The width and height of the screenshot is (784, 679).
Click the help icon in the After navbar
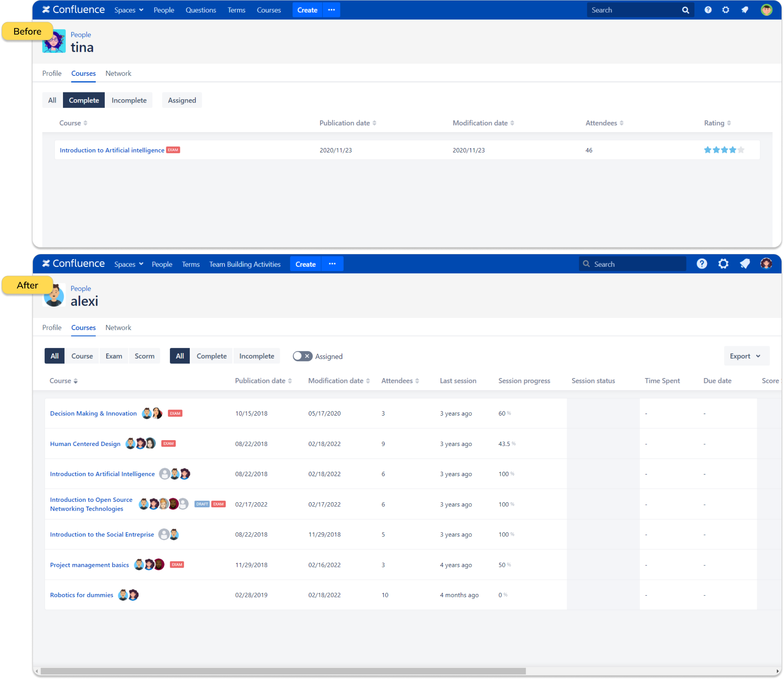[702, 264]
